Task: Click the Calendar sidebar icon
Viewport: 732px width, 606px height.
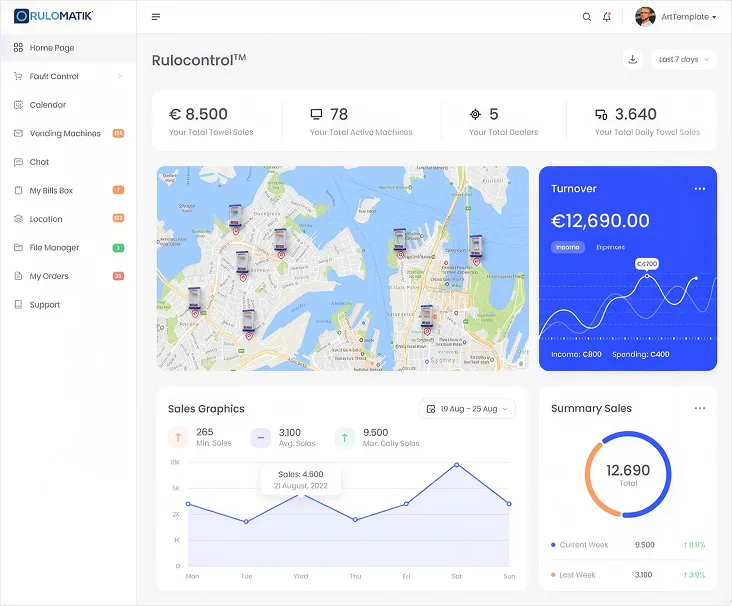Action: (x=18, y=105)
